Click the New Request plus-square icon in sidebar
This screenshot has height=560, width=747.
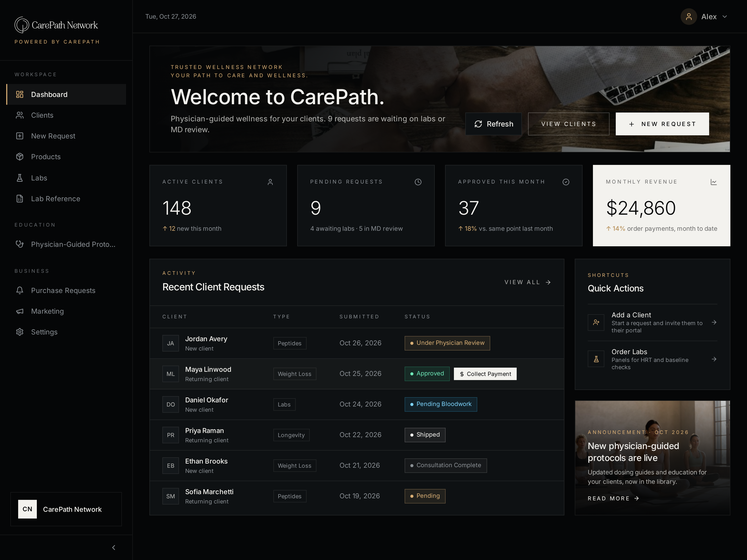click(x=20, y=136)
